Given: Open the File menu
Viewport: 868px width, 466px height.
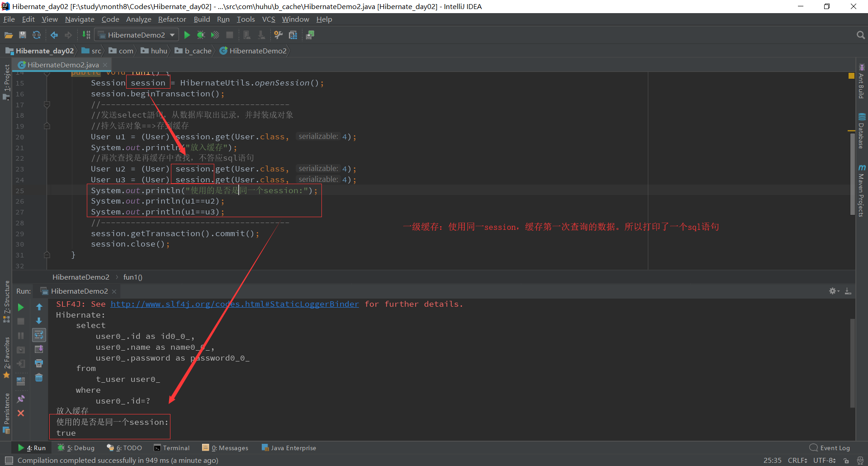Looking at the screenshot, I should tap(9, 19).
